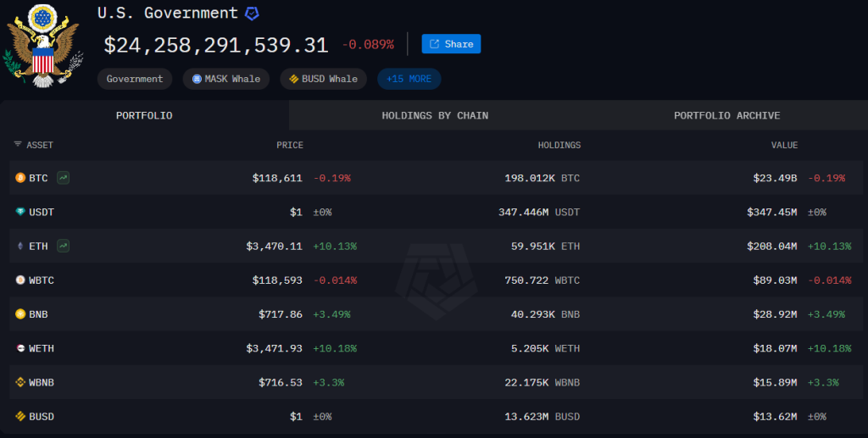Click the BTC price $118,611
The image size is (868, 438).
[x=277, y=178]
